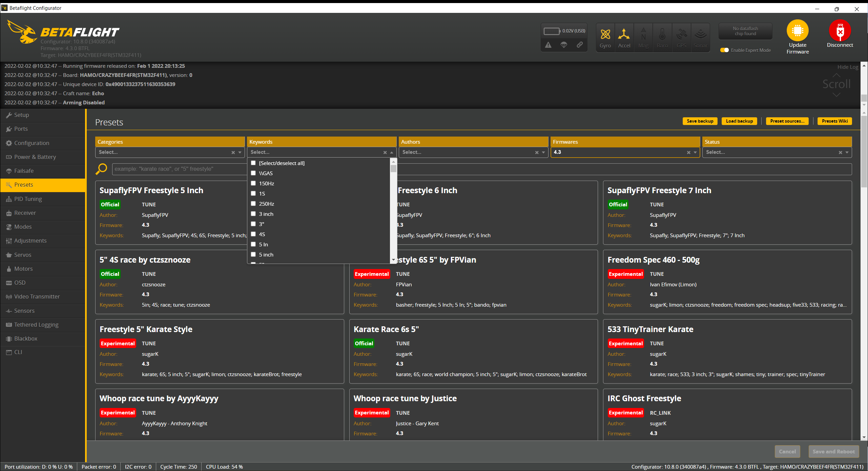Tick the Select/deselect all checkbox
This screenshot has height=471, width=868.
coord(253,163)
